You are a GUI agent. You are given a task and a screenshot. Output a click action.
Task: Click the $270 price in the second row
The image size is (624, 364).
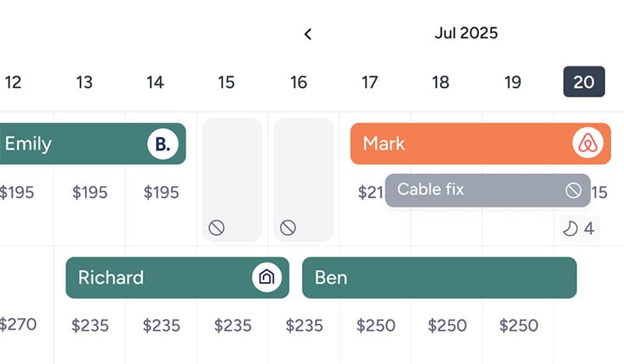(17, 325)
